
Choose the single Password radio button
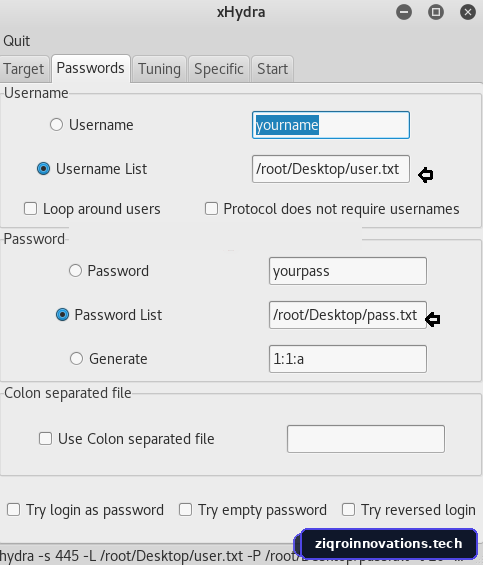(x=75, y=271)
